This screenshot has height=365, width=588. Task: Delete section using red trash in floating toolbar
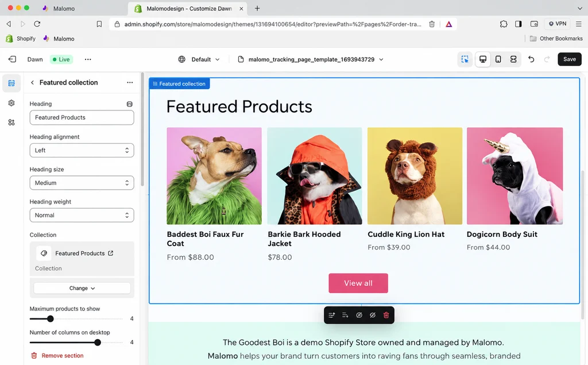(x=386, y=315)
